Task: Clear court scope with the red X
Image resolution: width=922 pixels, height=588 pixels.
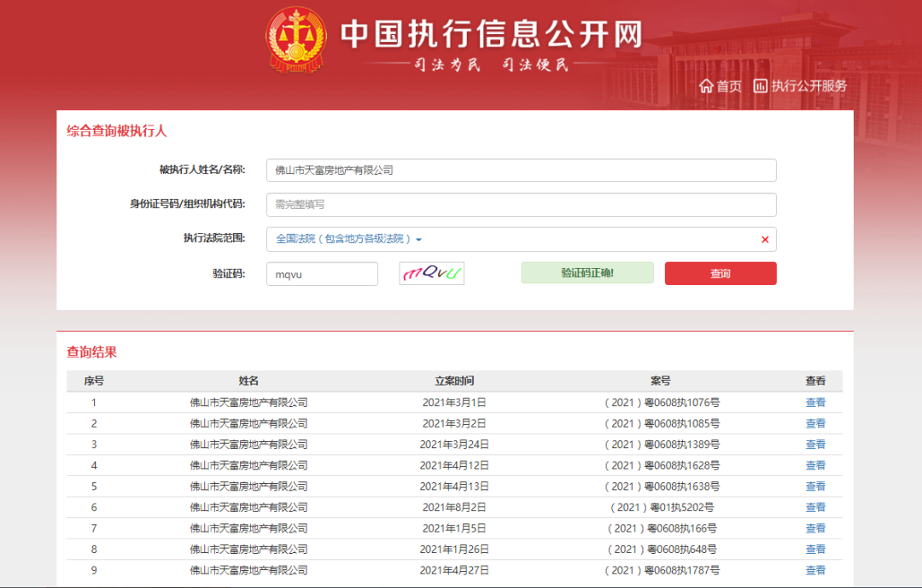Action: pos(765,239)
